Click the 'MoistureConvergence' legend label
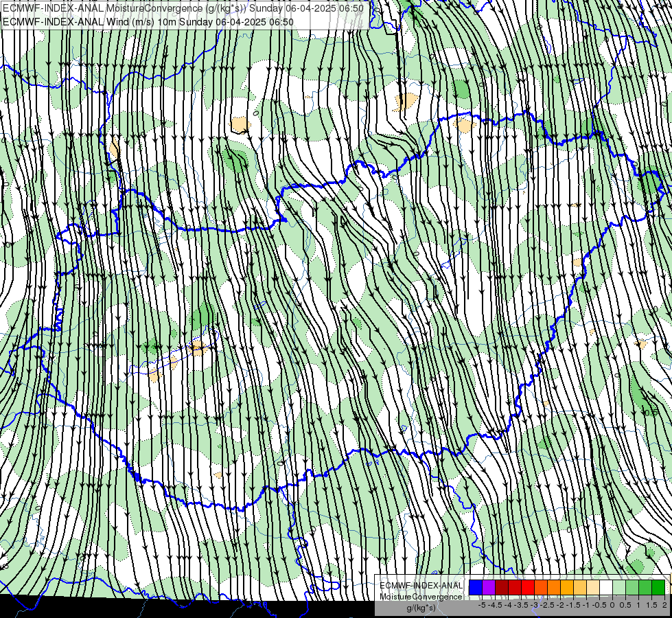 [x=421, y=597]
